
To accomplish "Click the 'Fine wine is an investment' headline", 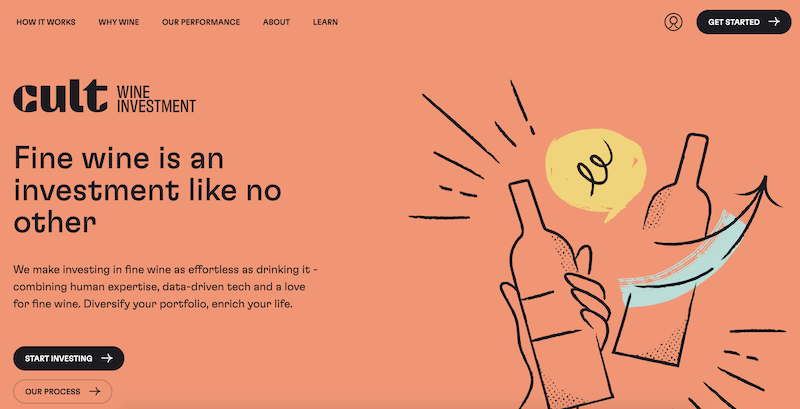I will click(148, 190).
